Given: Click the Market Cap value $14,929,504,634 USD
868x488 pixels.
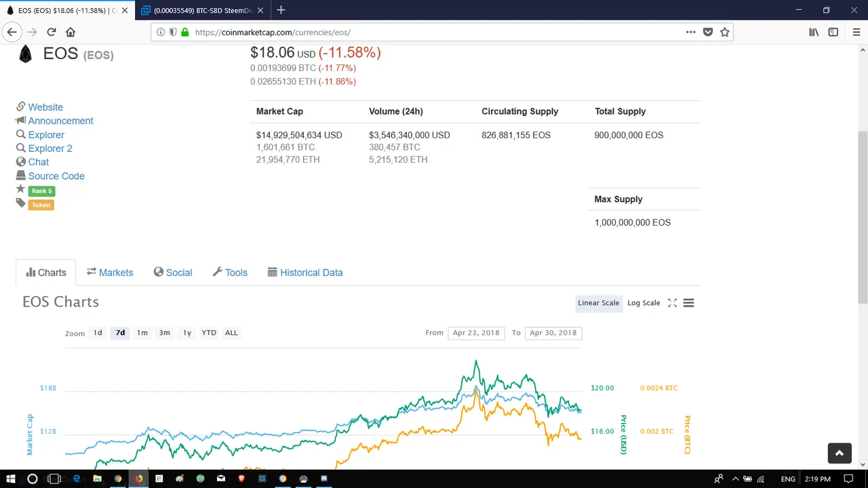Looking at the screenshot, I should click(x=299, y=135).
